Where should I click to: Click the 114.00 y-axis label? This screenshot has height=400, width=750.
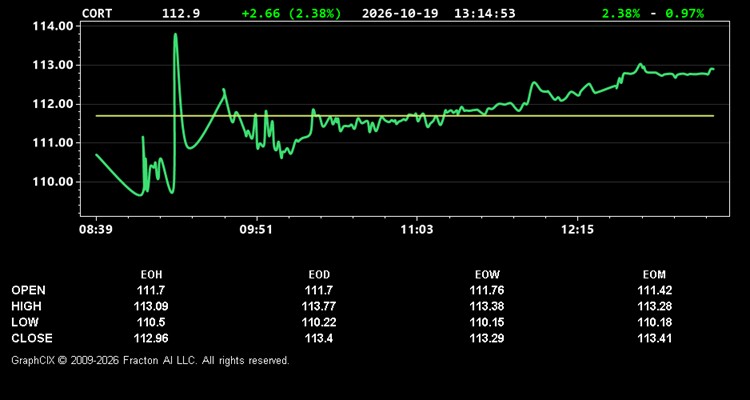tap(53, 26)
